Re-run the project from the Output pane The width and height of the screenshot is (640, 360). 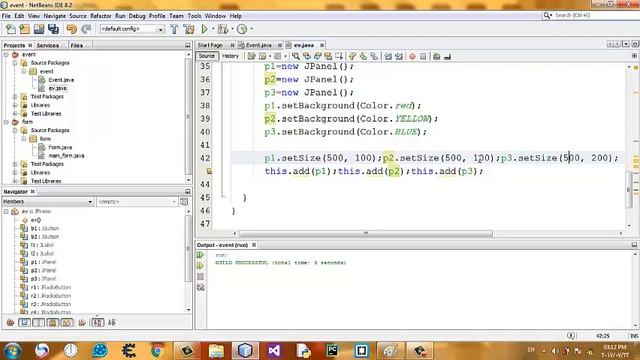coord(200,255)
